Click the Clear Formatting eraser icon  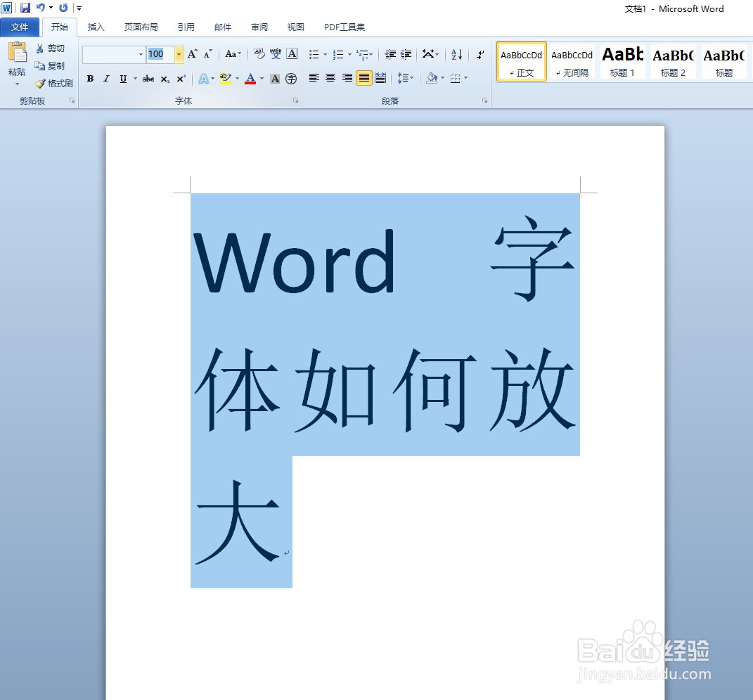[259, 54]
